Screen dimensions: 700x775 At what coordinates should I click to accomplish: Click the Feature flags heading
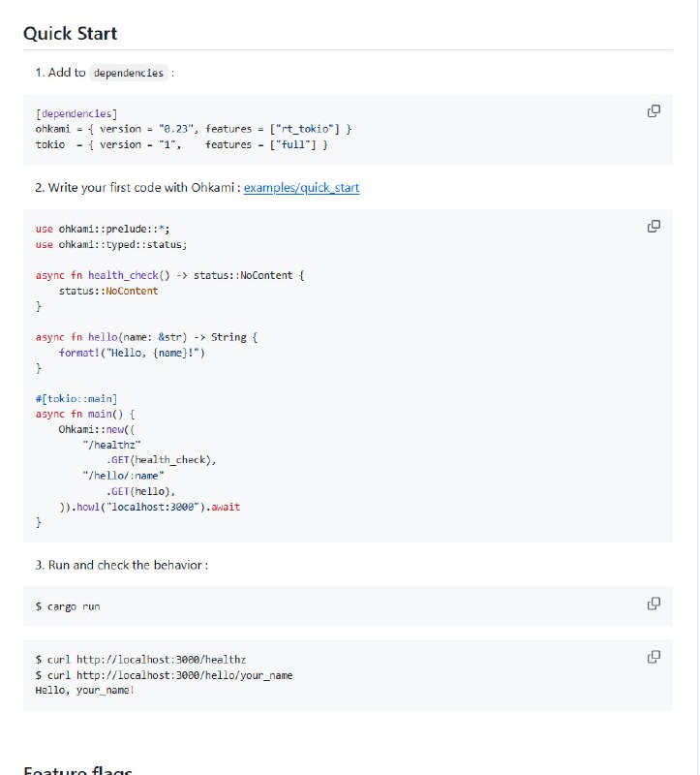pos(77,770)
